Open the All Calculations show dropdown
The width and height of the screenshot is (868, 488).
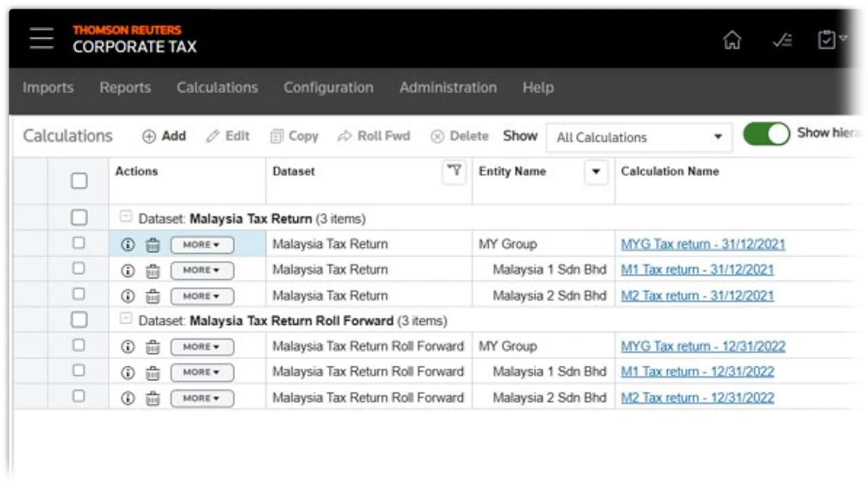tap(639, 137)
